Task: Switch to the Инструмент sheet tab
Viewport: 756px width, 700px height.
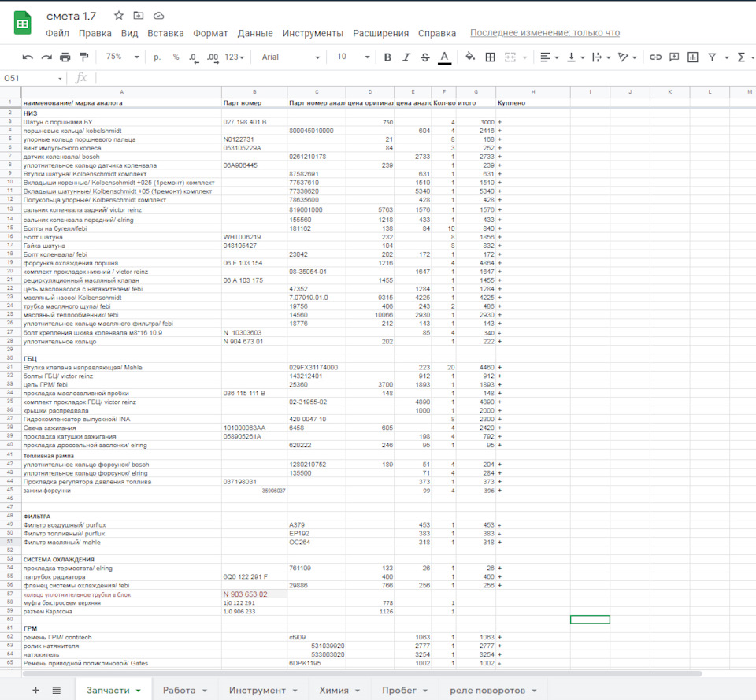Action: (x=263, y=690)
